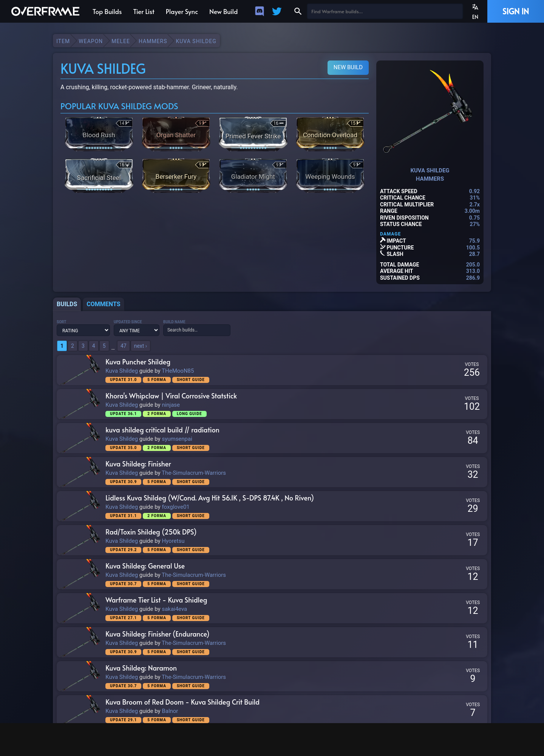Screen dimensions: 544x756
Task: Click the KUVA SHILDEG breadcrumb
Action: [x=196, y=41]
